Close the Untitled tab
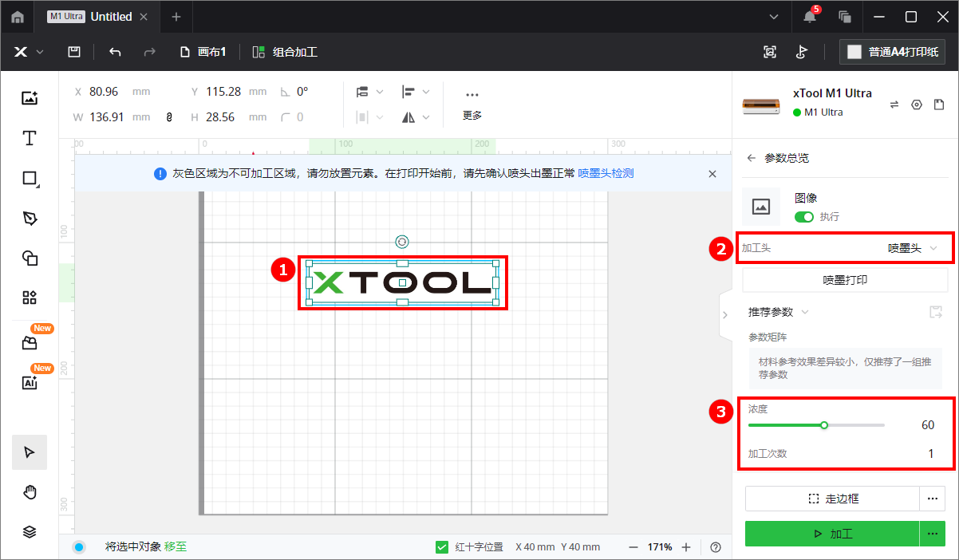This screenshot has width=959, height=560. [x=144, y=17]
